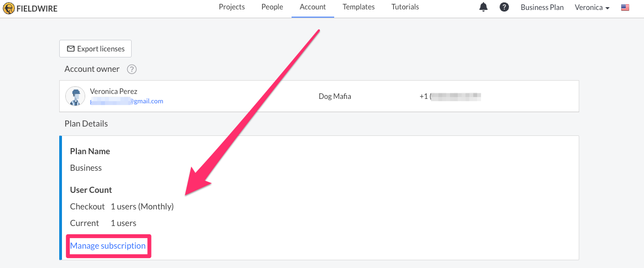Click the Fieldwire logo icon
644x268 pixels.
point(8,7)
